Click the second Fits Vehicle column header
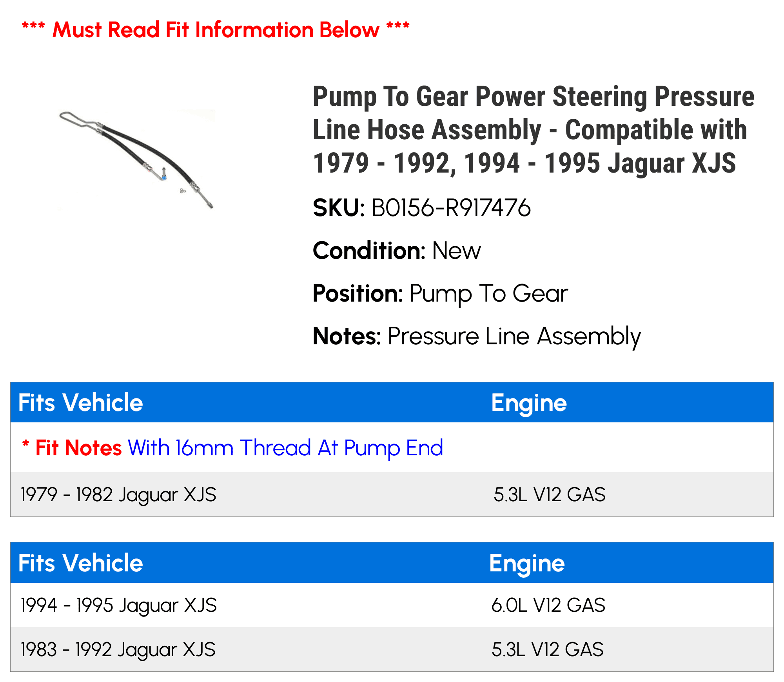The width and height of the screenshot is (784, 682). 81,563
